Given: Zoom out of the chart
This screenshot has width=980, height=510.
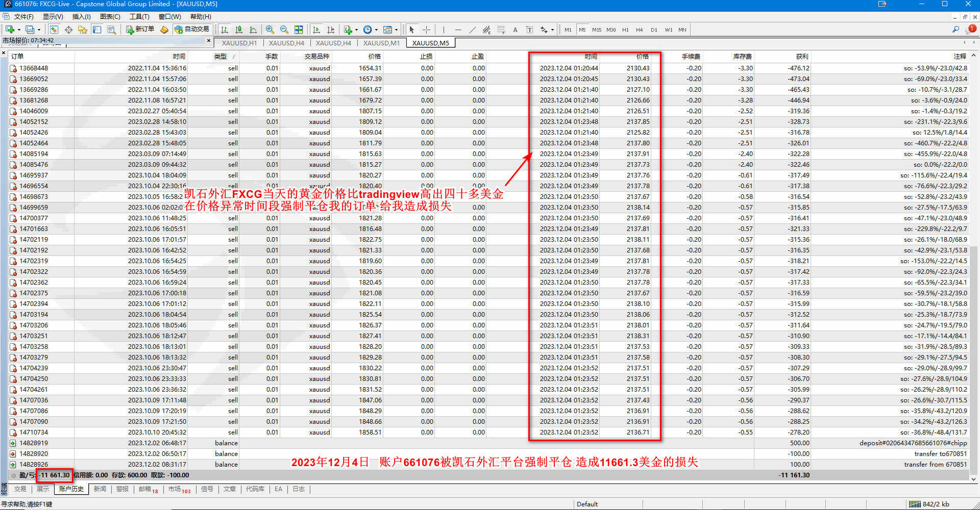Looking at the screenshot, I should point(284,30).
